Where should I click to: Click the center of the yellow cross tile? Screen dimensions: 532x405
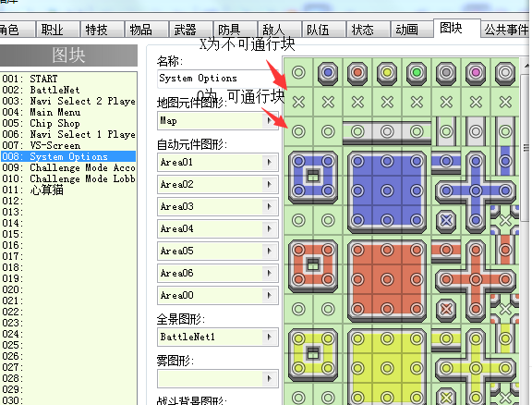(x=476, y=368)
